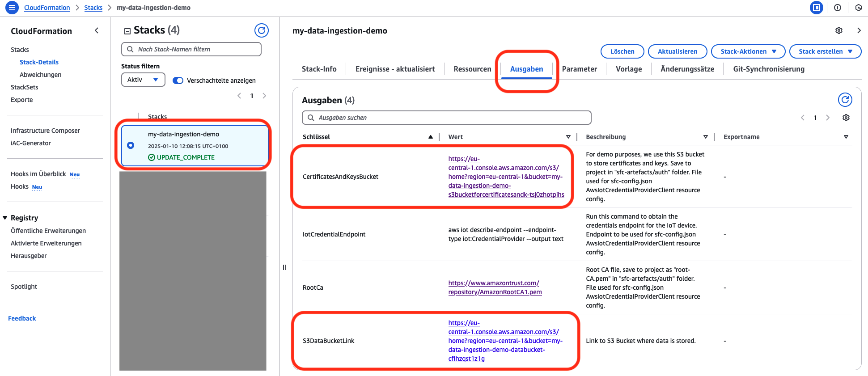
Task: Open StackSets in sidebar
Action: pyautogui.click(x=25, y=87)
